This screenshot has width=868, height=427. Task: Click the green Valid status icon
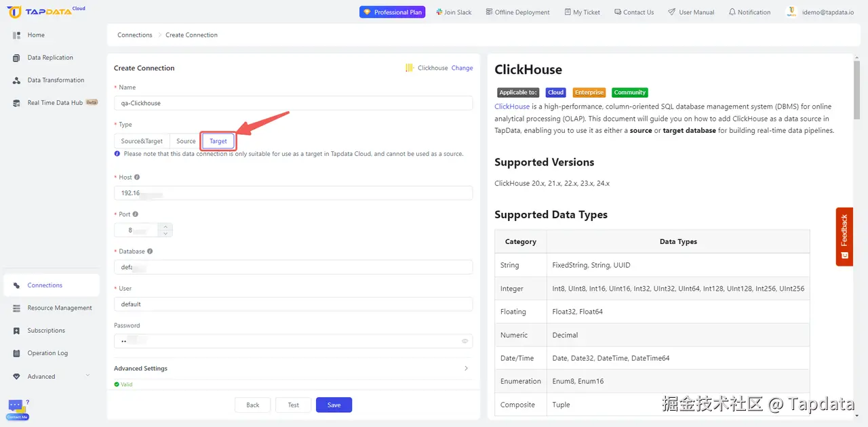[117, 384]
